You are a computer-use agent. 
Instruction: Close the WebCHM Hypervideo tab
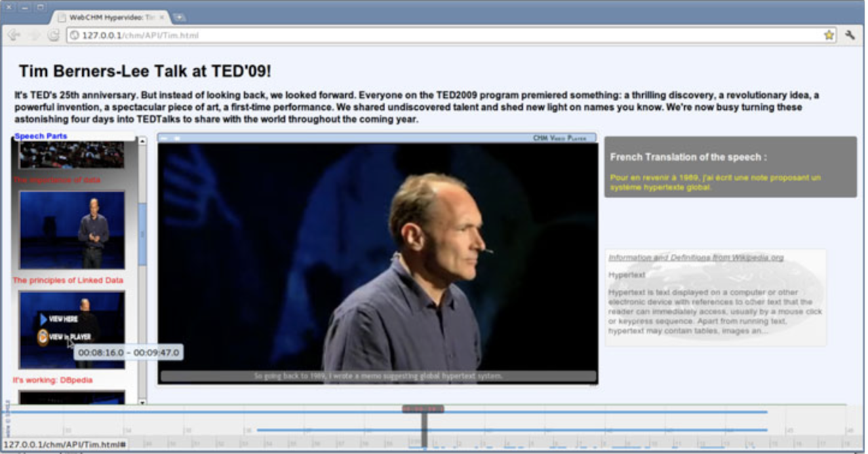click(161, 17)
